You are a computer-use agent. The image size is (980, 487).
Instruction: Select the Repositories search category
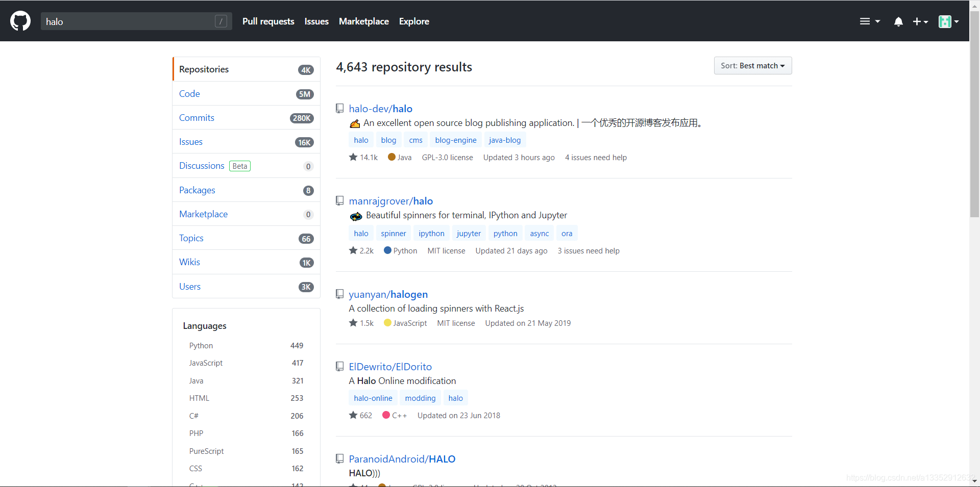247,69
